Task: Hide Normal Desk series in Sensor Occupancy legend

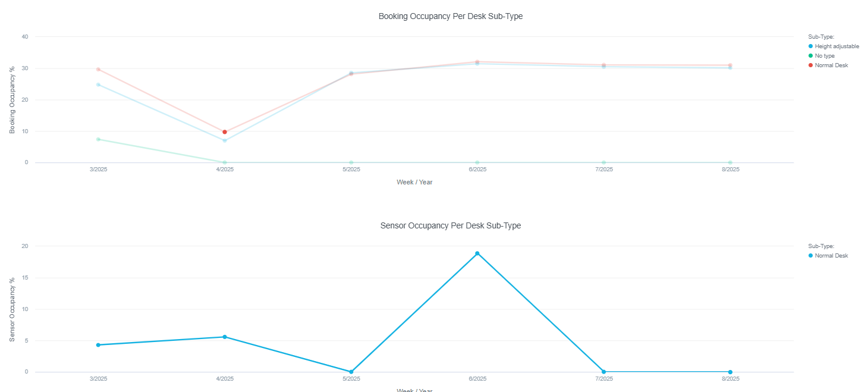Action: (831, 256)
